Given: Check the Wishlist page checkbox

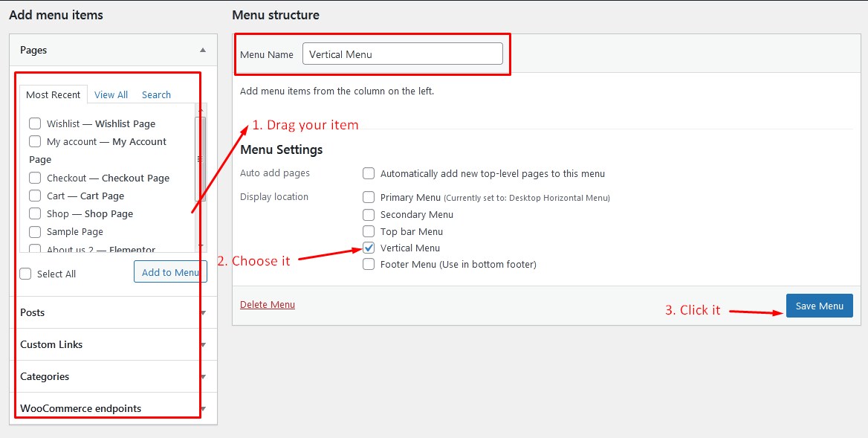Looking at the screenshot, I should (x=35, y=123).
